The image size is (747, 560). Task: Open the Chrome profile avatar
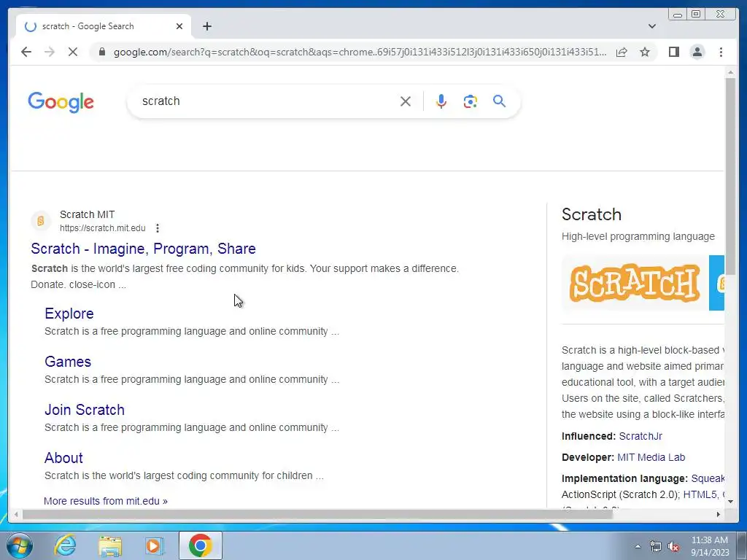[x=697, y=52]
